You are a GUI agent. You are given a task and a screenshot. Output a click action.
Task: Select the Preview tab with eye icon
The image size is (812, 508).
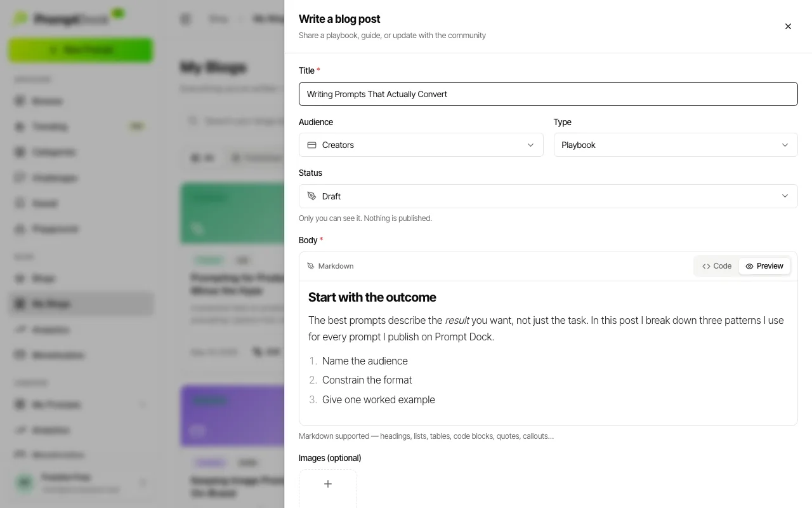[x=764, y=266]
